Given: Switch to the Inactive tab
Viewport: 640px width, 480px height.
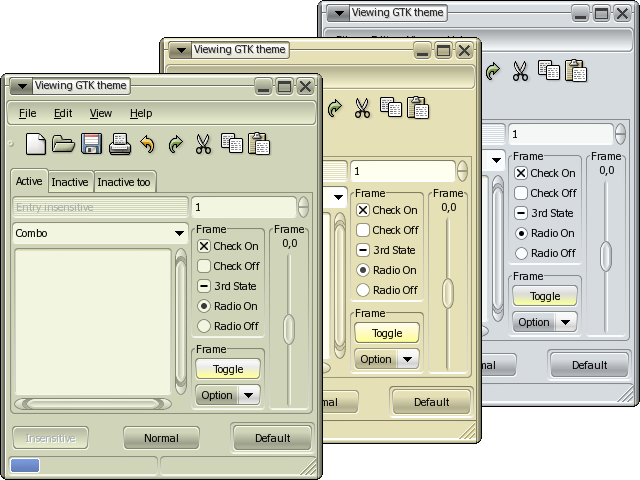Looking at the screenshot, I should tap(70, 182).
